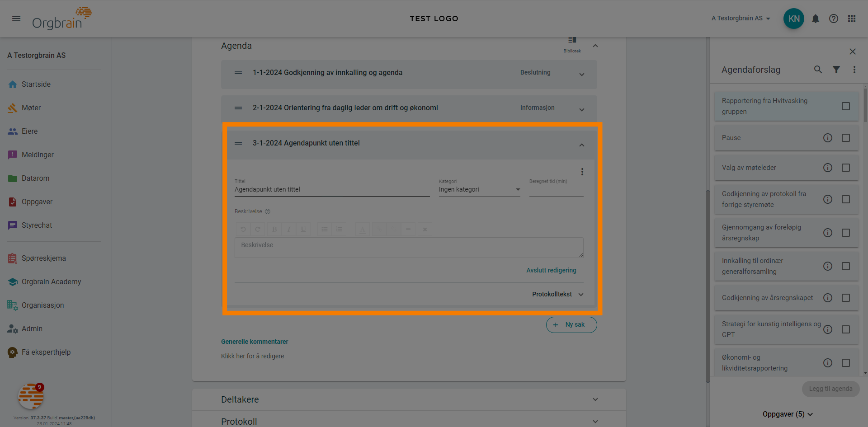
Task: Expand agenda item 2-1-2024 Orientering
Action: (x=582, y=110)
